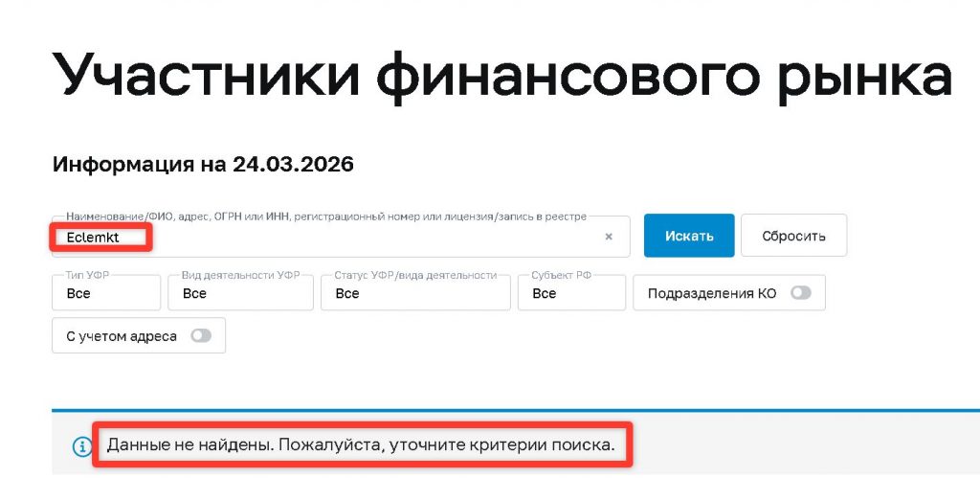This screenshot has height=478, width=980.
Task: Expand the Вид деятельности УФР dropdown
Action: click(x=240, y=293)
